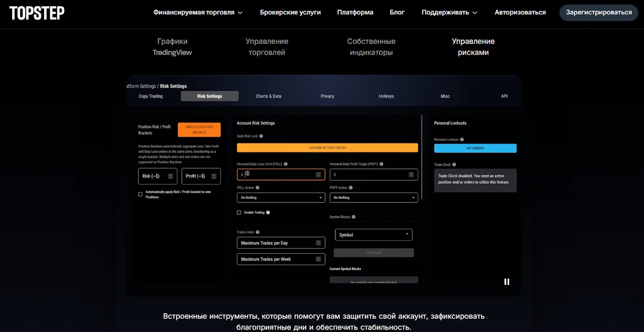Screen dimensions: 644x332
Task: Pause the risk settings demo video
Action: coord(507,282)
